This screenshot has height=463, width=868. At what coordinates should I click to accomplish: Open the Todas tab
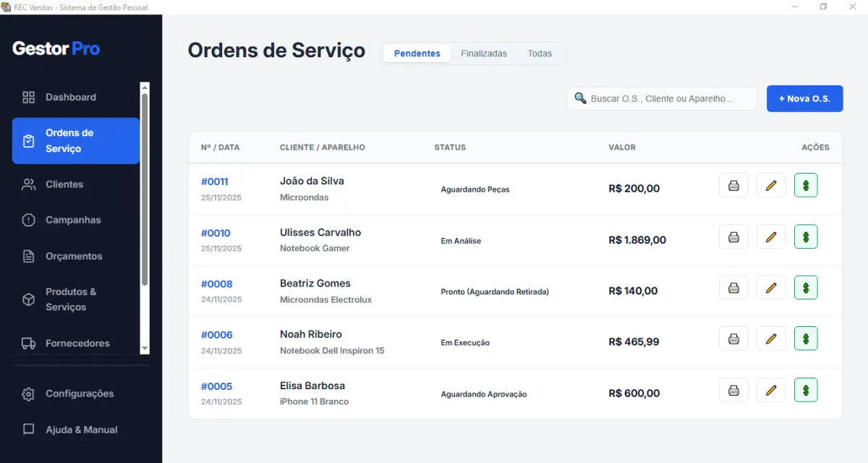point(540,53)
